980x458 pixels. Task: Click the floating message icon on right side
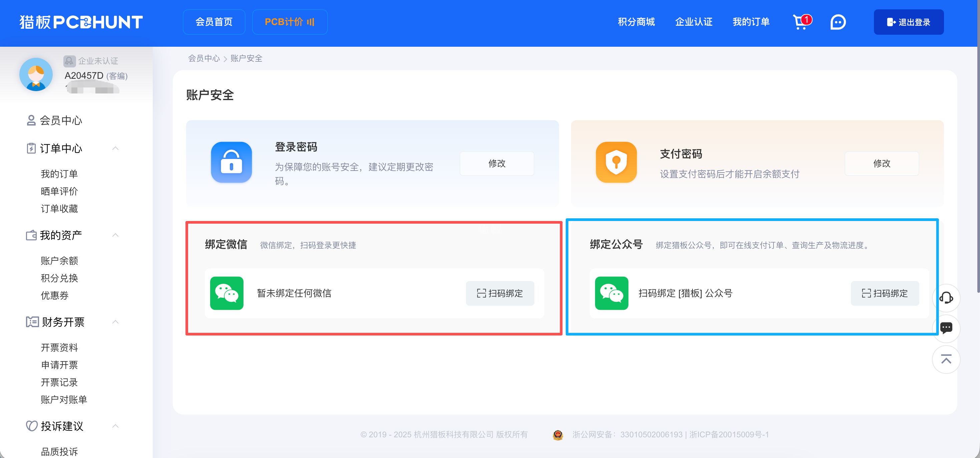pyautogui.click(x=947, y=328)
